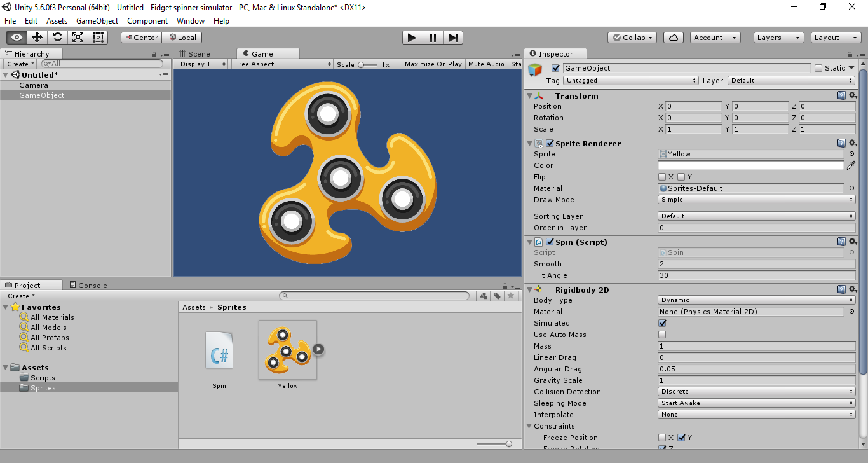Click the GameObject cube icon in Inspector
This screenshot has width=868, height=463.
pyautogui.click(x=535, y=69)
